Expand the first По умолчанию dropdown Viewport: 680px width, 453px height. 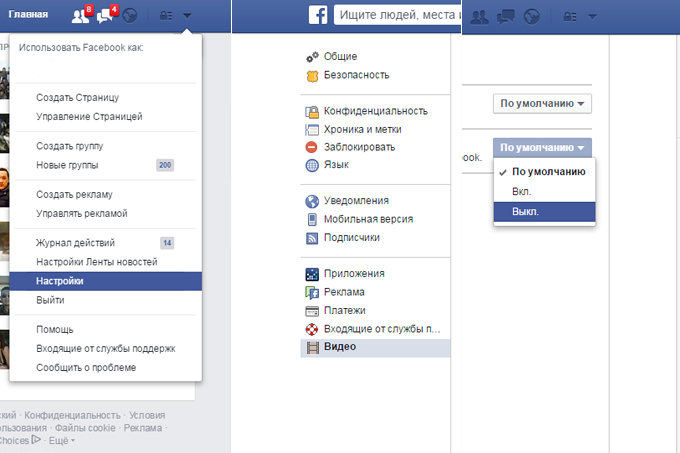542,104
